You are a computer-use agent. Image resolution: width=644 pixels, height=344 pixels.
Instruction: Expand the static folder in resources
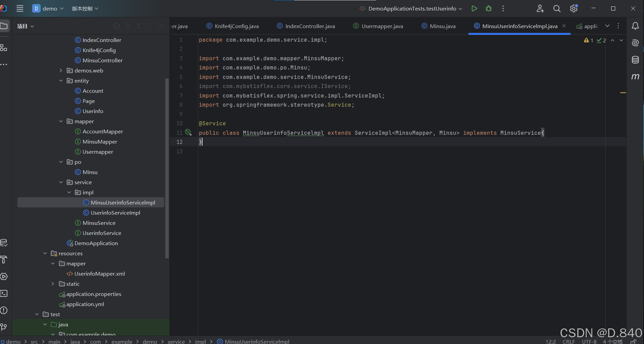[53, 284]
